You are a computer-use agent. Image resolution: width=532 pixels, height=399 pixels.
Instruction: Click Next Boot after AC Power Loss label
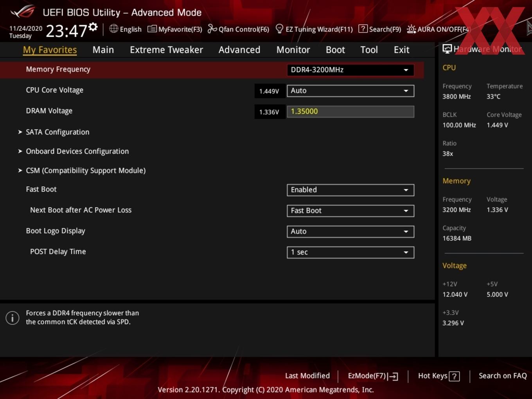[x=81, y=210]
